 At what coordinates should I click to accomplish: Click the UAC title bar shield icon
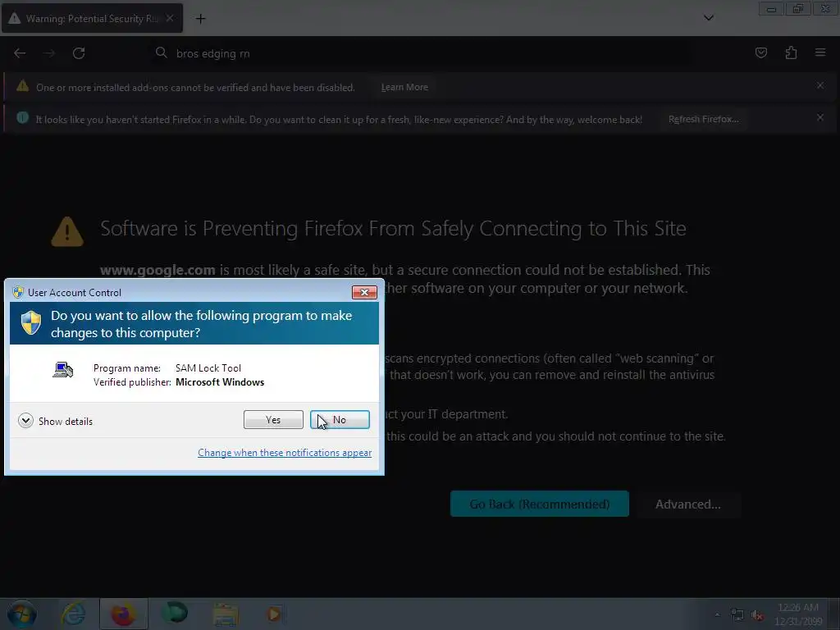tap(18, 292)
